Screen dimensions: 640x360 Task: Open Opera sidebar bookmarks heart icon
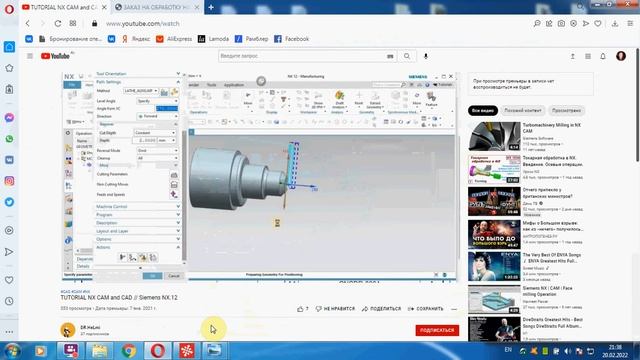point(9,280)
